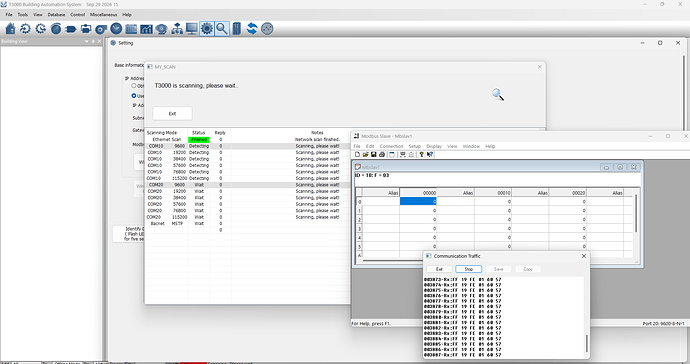Open the network hierarchy tree icon
The image size is (690, 364).
tap(177, 29)
